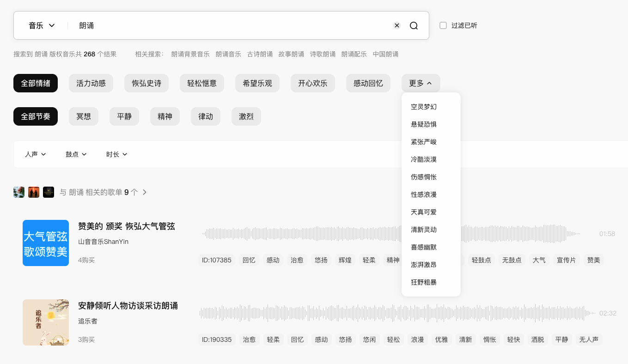Viewport: 628px width, 364px height.
Task: Click the third related playlist thumbnail with dark cover
Action: [49, 192]
